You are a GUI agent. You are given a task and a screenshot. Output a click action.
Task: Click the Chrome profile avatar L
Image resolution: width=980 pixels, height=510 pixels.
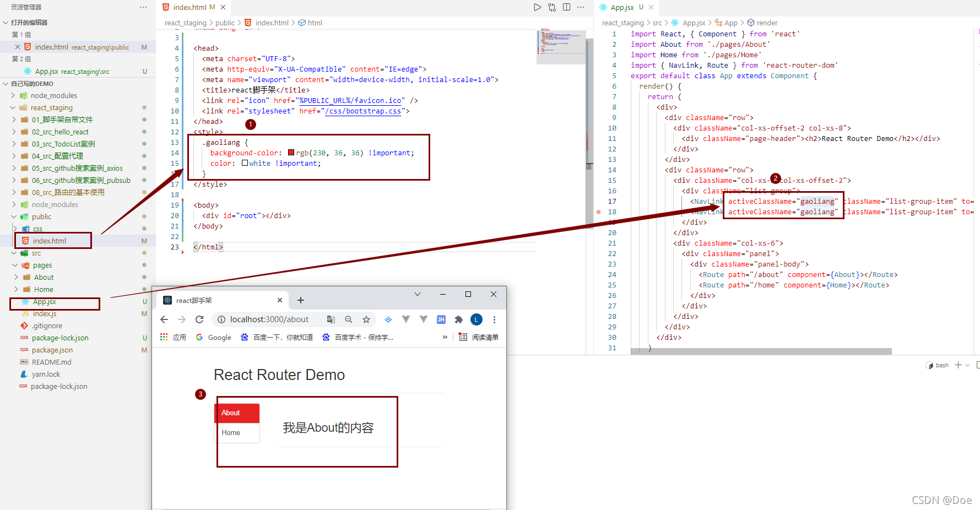tap(476, 319)
